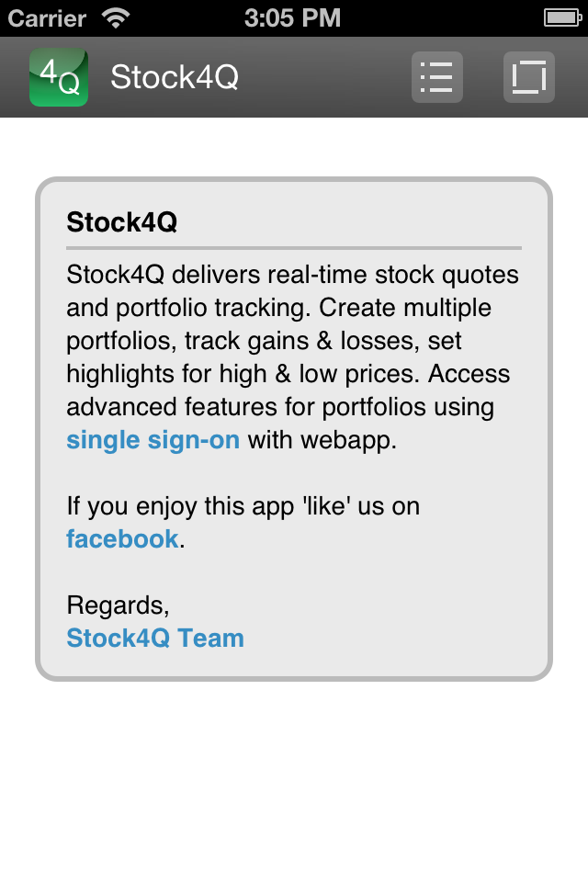Viewport: 588px width, 882px height.
Task: Click empty white area below the card
Action: click(x=294, y=782)
